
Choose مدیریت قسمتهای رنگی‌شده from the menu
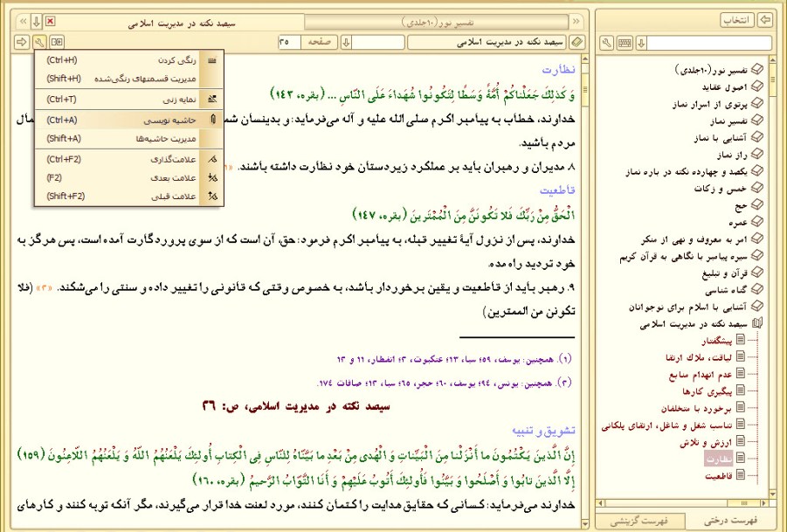point(129,79)
